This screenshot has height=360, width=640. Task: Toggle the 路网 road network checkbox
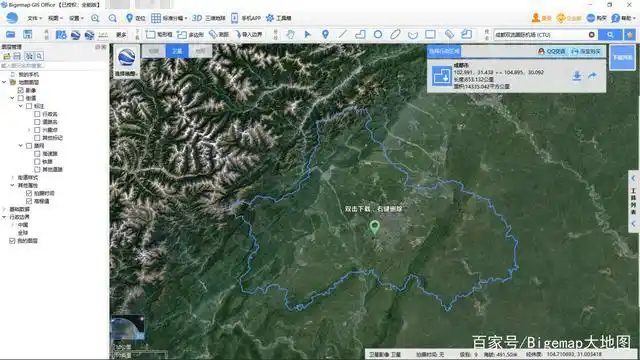29,146
